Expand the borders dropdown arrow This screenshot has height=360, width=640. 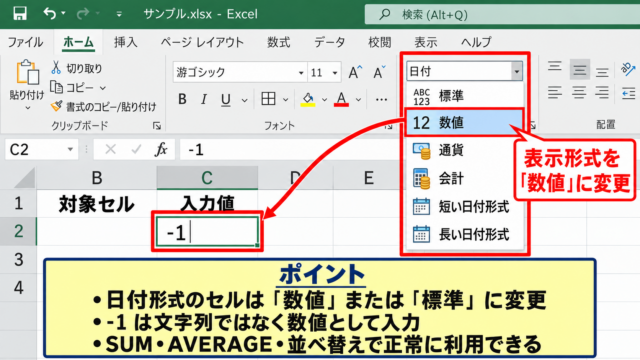point(285,100)
